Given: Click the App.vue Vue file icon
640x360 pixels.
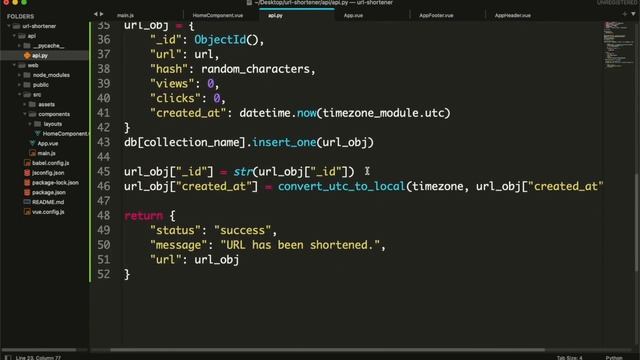Looking at the screenshot, I should (32, 143).
